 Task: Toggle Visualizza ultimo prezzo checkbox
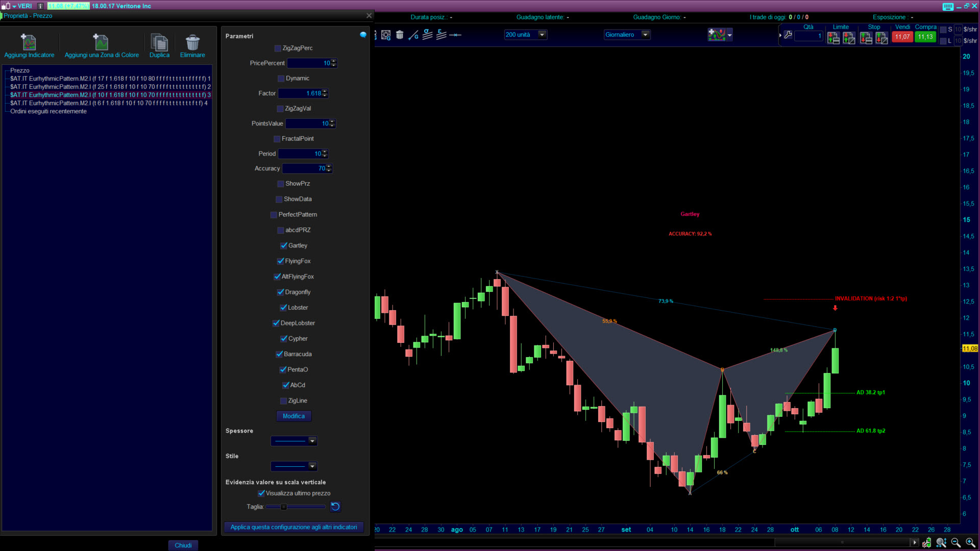pos(261,493)
